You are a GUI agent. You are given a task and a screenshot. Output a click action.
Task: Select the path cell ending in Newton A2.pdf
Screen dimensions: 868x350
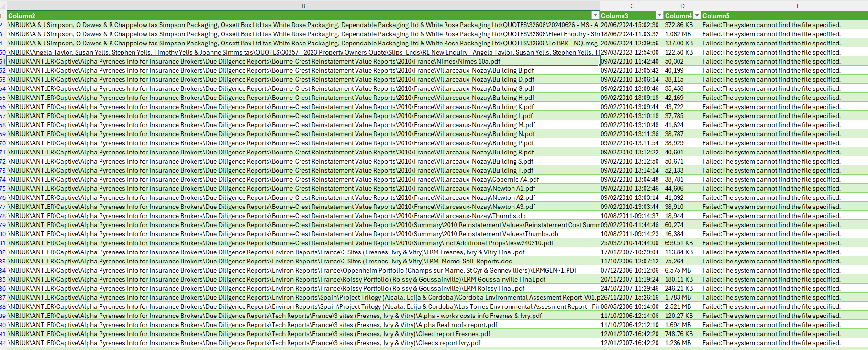[303, 197]
